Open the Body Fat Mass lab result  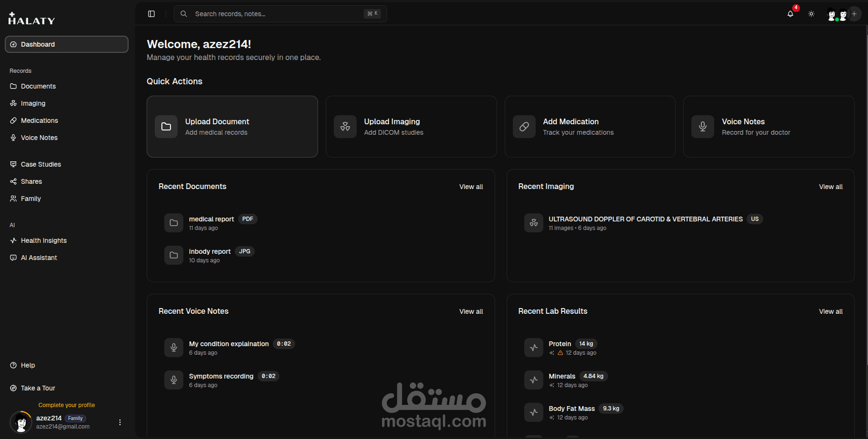point(680,412)
